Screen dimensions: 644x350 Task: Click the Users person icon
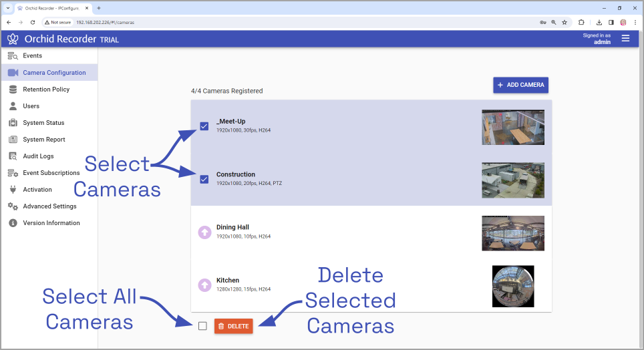[x=13, y=106]
